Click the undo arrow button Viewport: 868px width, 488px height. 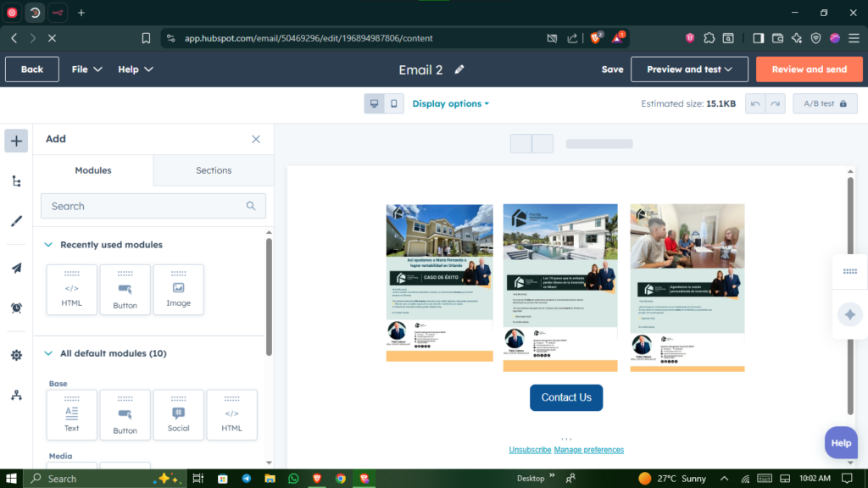(x=755, y=103)
